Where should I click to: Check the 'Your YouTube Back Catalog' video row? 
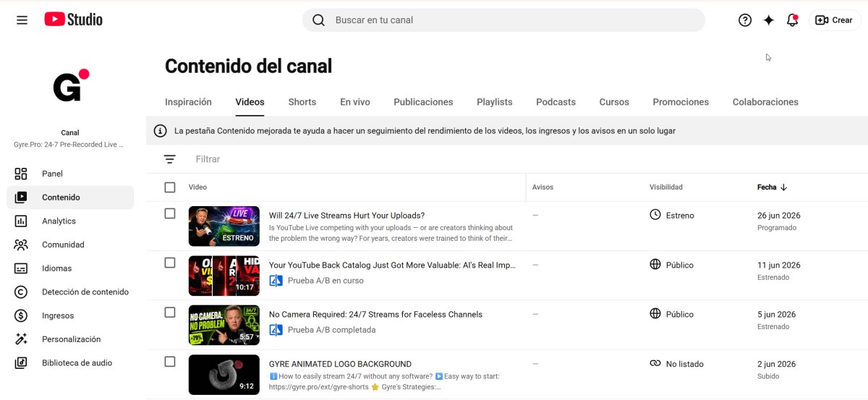(170, 263)
